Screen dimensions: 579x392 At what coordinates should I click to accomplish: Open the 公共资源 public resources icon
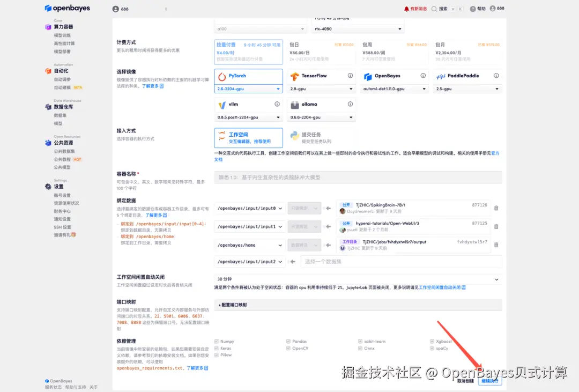coord(48,143)
